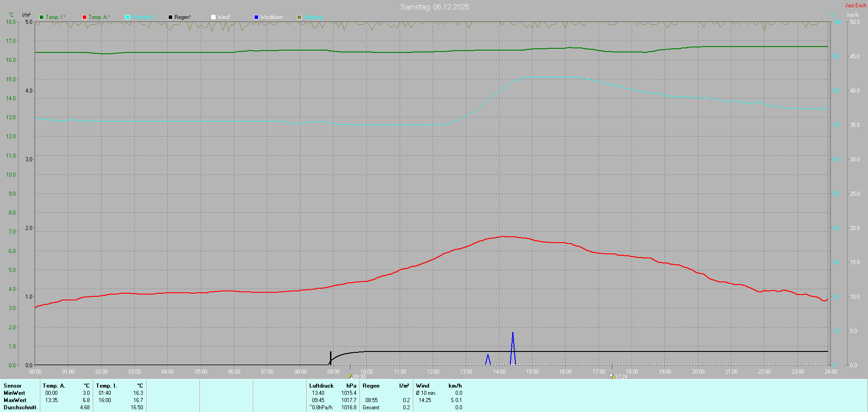Select the indoor minimum value 16.3
Viewport: 868px width, 412px height.
click(x=138, y=393)
